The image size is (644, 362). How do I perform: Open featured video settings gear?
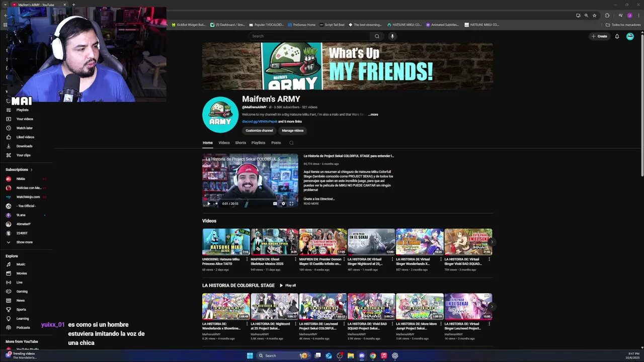[x=283, y=204]
